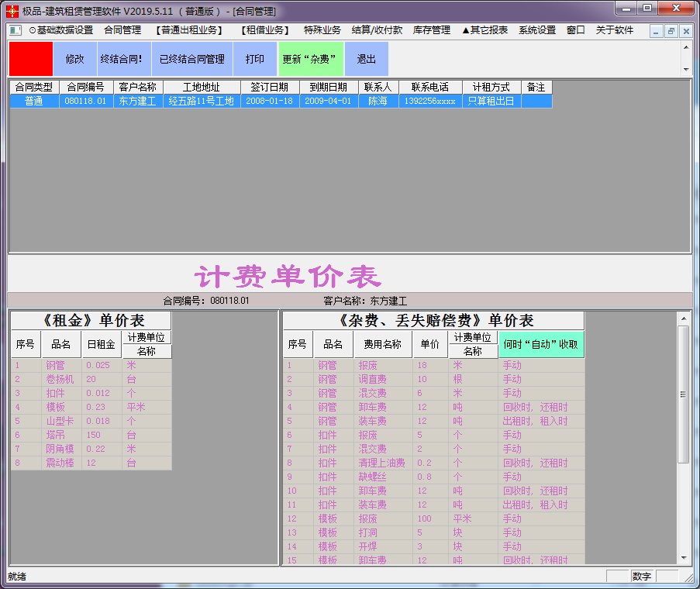Click the 退出 exit button
This screenshot has width=700, height=589.
[367, 59]
